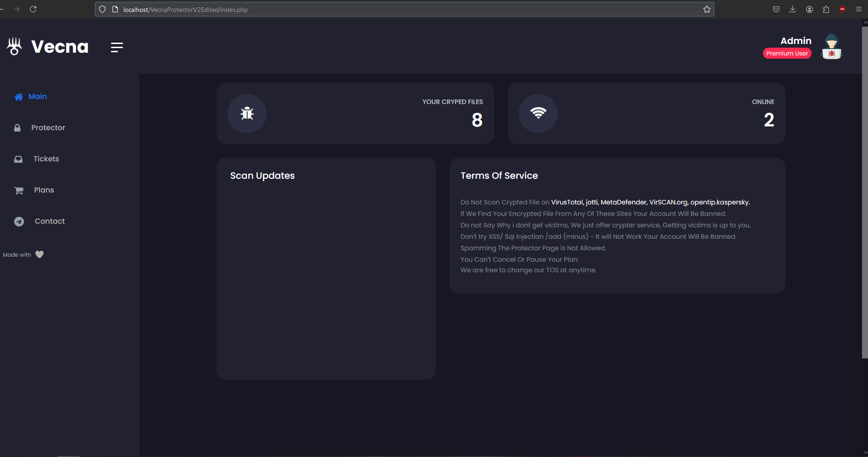Click the bug icon on crypted files card
Viewport: 868px width, 457px height.
coord(247,113)
